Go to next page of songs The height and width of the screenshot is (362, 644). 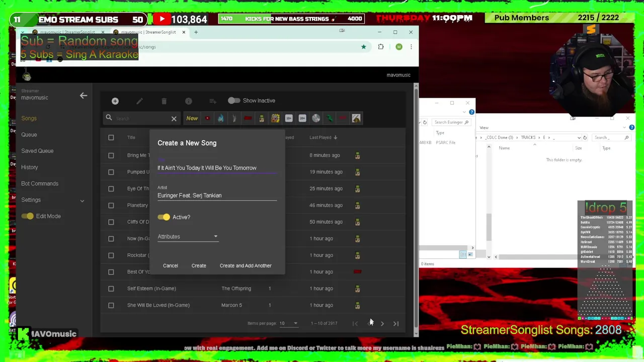[x=382, y=324]
